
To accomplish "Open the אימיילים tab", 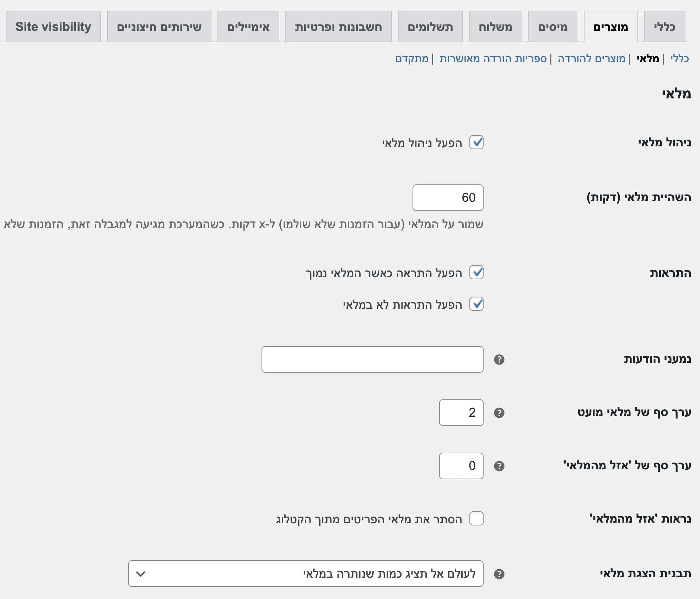I will [248, 27].
